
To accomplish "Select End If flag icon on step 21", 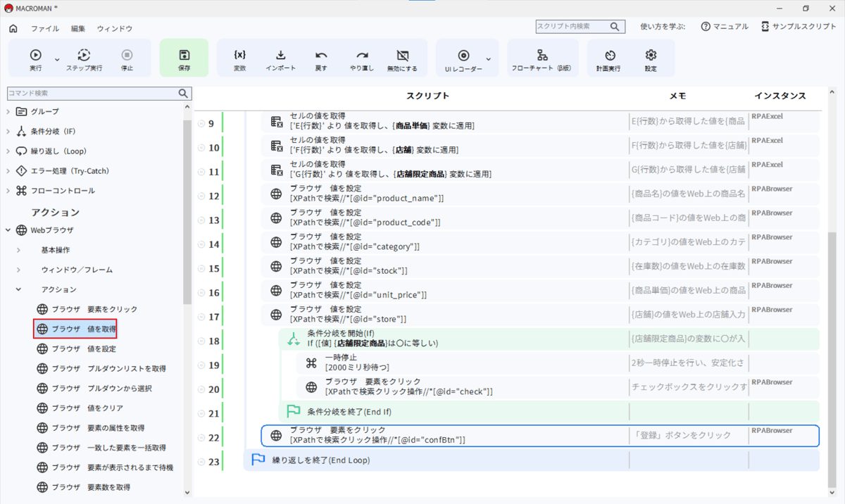I will (293, 411).
